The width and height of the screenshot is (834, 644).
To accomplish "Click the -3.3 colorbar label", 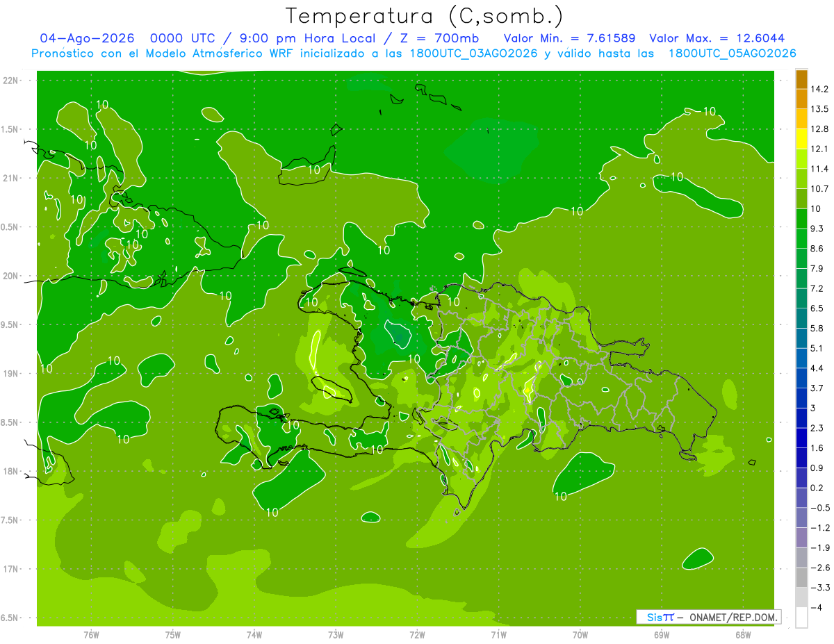I will click(x=819, y=588).
